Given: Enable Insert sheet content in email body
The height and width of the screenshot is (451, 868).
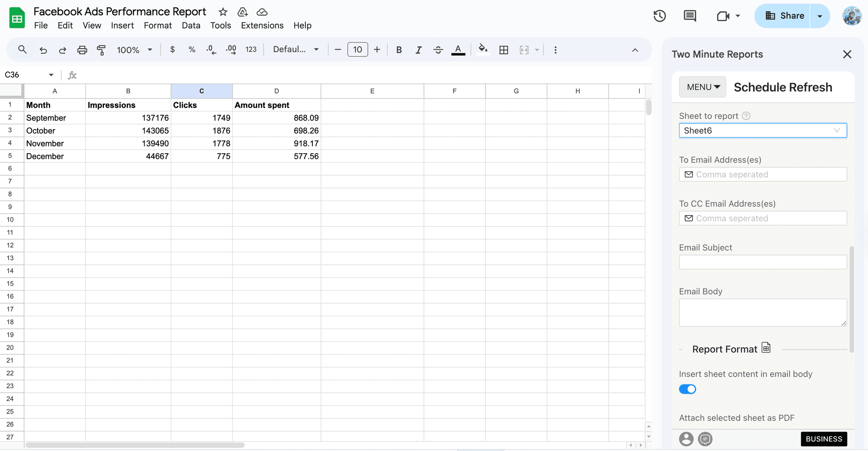Looking at the screenshot, I should 687,389.
